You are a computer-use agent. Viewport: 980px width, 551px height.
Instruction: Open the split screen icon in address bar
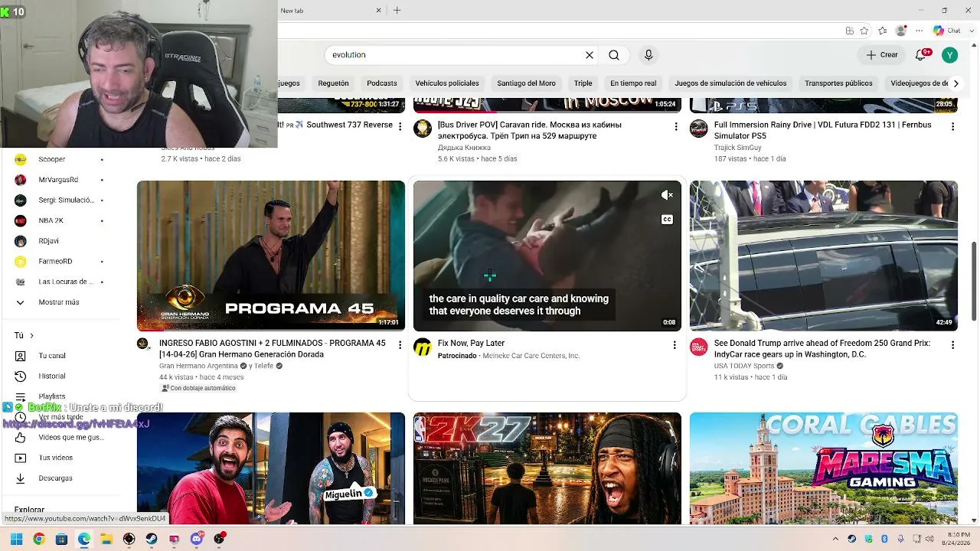click(850, 31)
